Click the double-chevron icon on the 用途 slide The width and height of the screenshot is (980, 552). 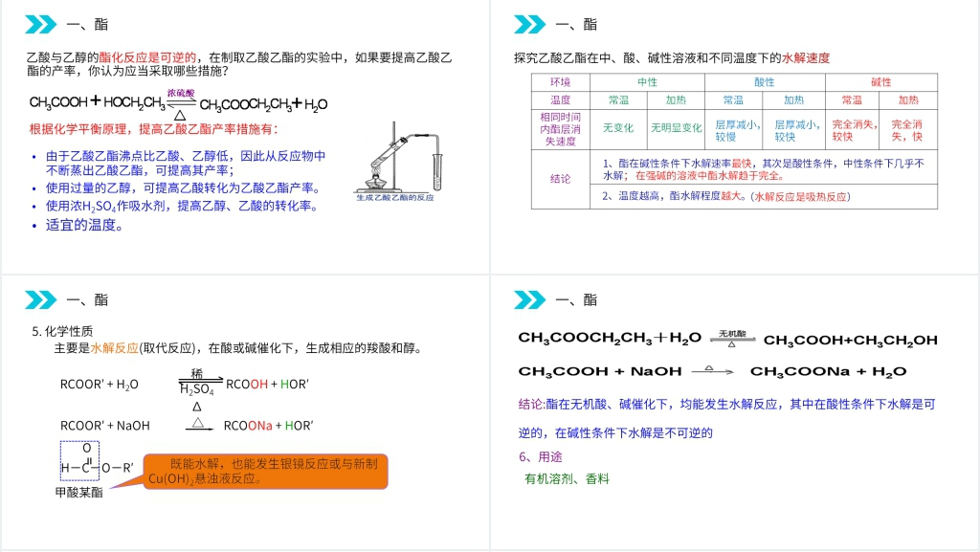click(529, 299)
